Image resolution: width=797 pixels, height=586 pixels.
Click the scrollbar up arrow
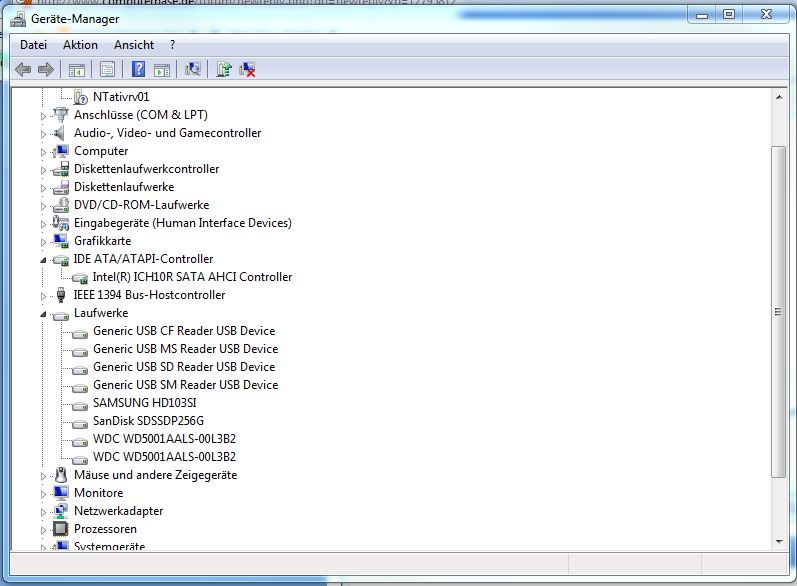(x=779, y=97)
